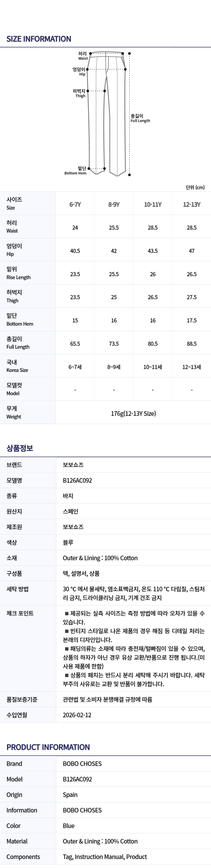Screen dimensions: 211x868
Task: Click the Blue color value
Action: coord(69,826)
